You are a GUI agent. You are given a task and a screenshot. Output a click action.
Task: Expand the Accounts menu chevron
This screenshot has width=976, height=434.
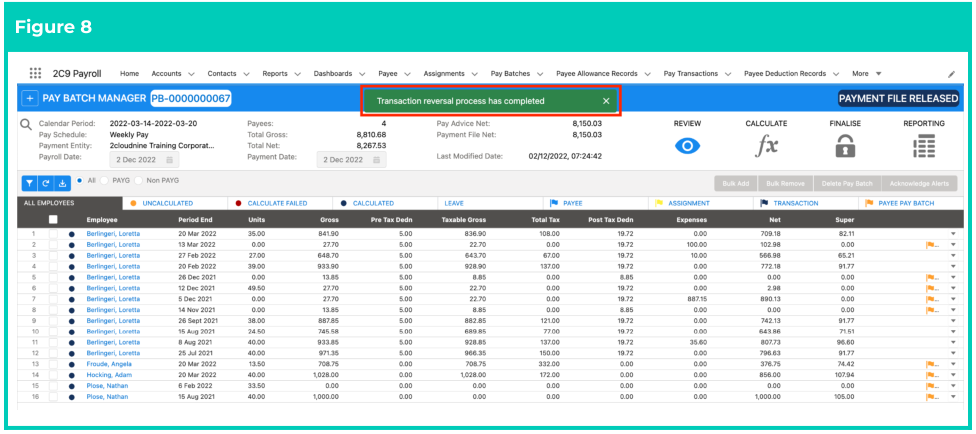tap(191, 73)
